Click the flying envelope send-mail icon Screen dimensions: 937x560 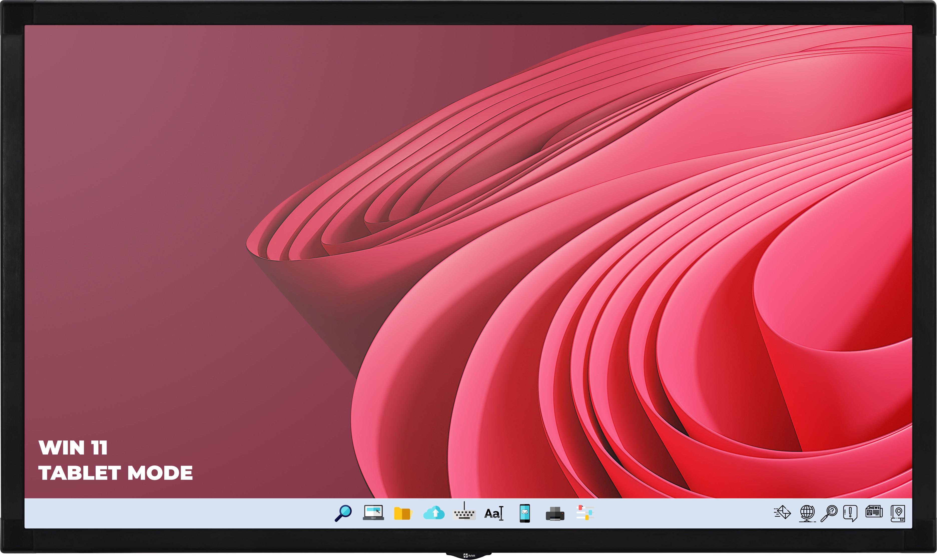783,513
